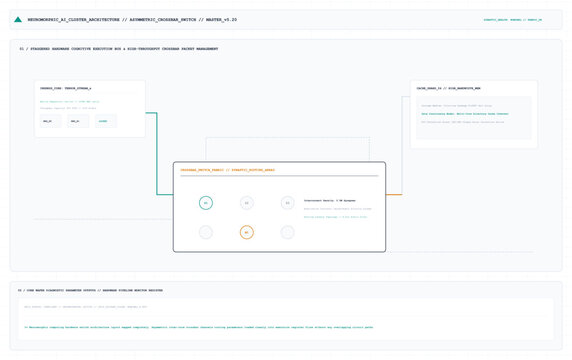The height and width of the screenshot is (360, 572).
Task: Select the gray rightmost node in the top row
Action: tap(287, 203)
